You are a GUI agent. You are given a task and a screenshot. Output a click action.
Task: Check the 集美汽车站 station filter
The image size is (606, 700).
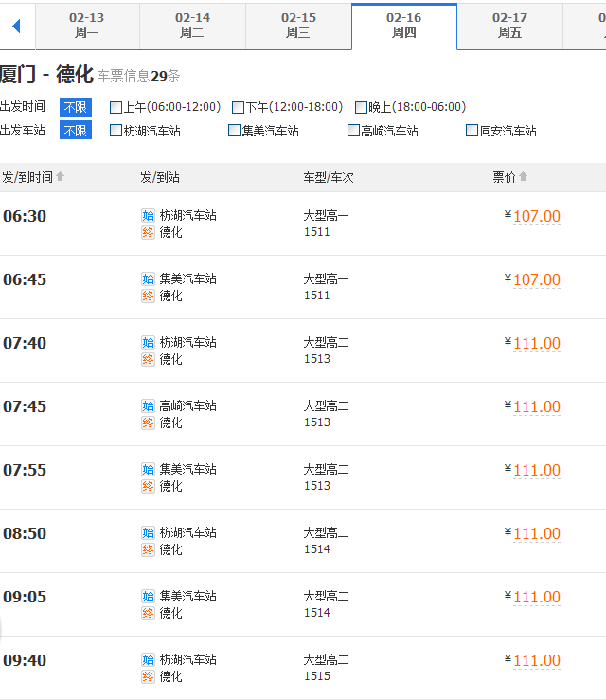234,131
